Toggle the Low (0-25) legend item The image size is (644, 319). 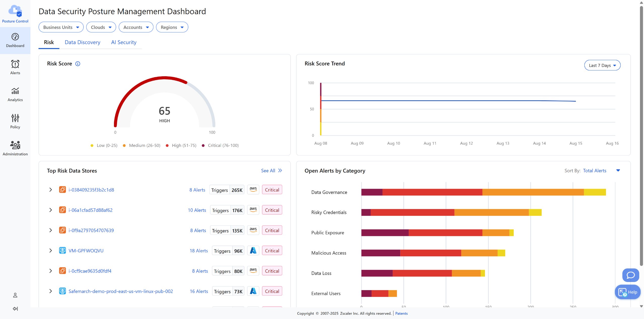click(x=104, y=145)
